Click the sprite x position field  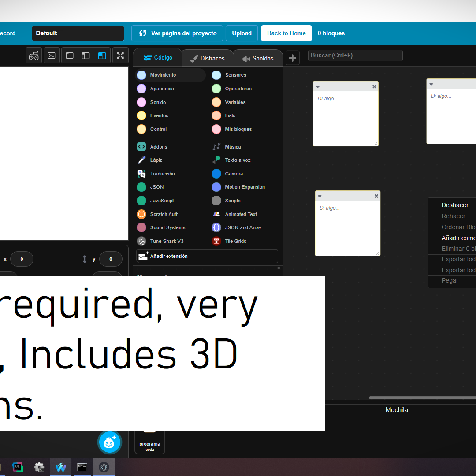click(x=22, y=259)
